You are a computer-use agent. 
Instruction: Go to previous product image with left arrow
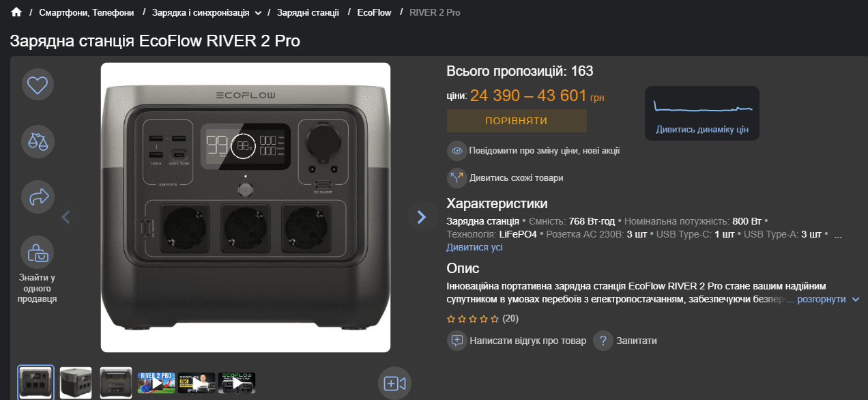(66, 217)
